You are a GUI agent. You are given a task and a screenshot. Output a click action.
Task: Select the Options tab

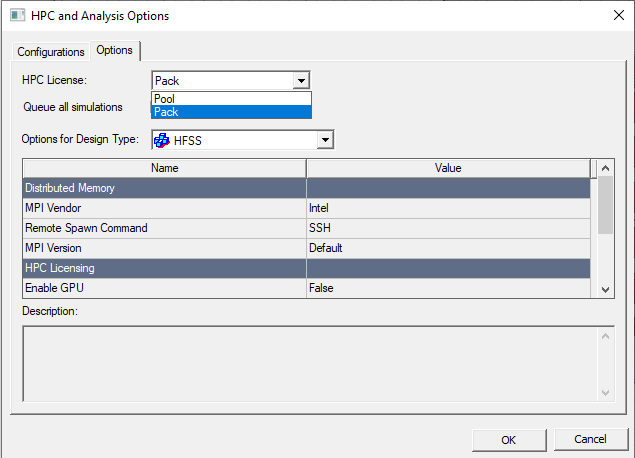[x=114, y=51]
